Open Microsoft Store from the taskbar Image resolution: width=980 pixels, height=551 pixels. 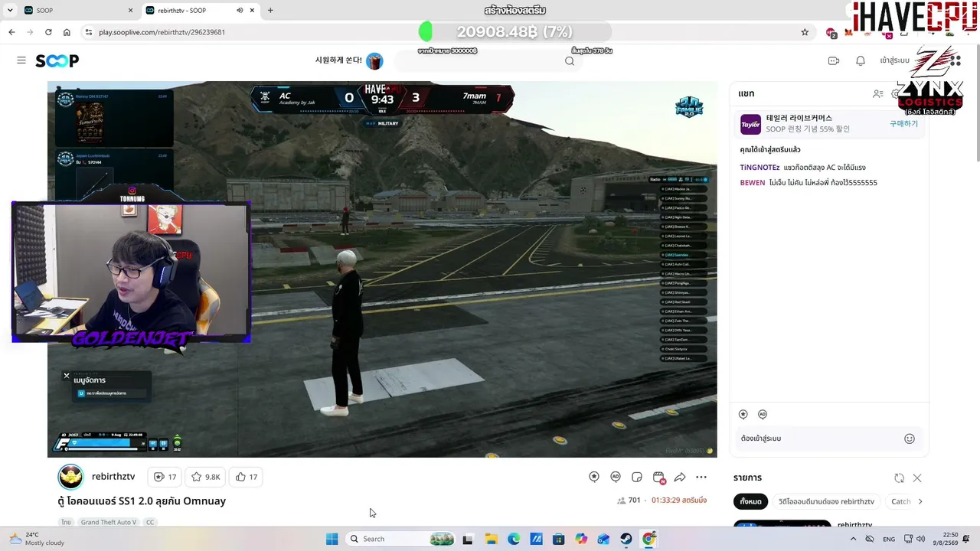(559, 539)
